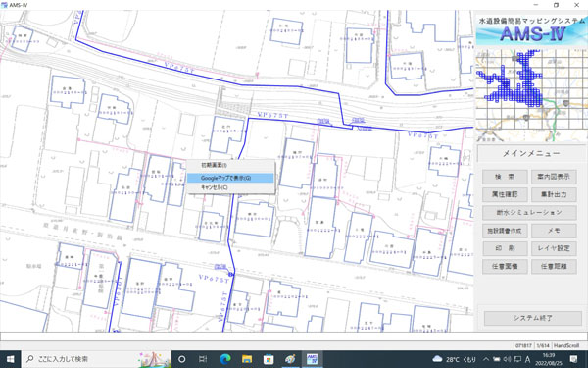Click the AMS-IV icon in the taskbar

[312, 359]
